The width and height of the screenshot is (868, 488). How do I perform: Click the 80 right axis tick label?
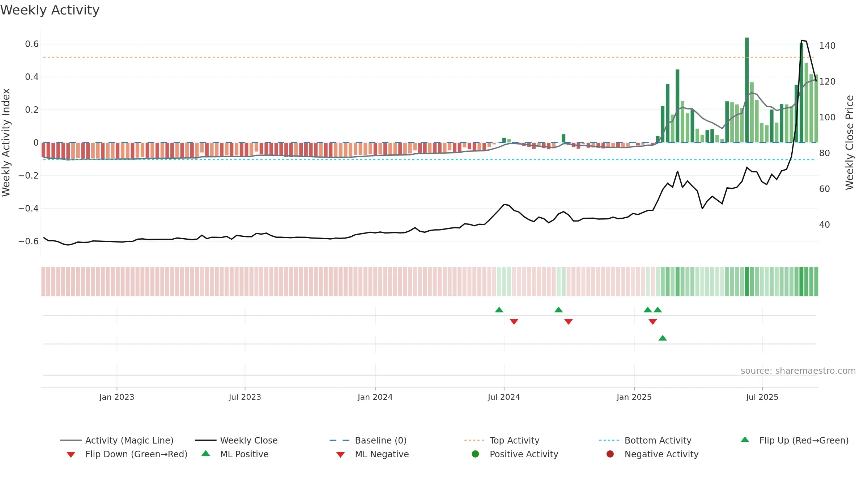(825, 153)
